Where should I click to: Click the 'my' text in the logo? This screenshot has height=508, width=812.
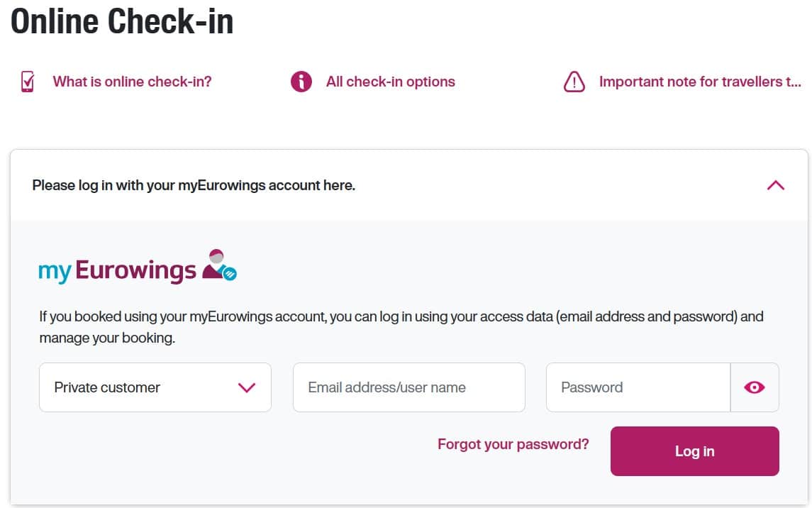tap(55, 271)
